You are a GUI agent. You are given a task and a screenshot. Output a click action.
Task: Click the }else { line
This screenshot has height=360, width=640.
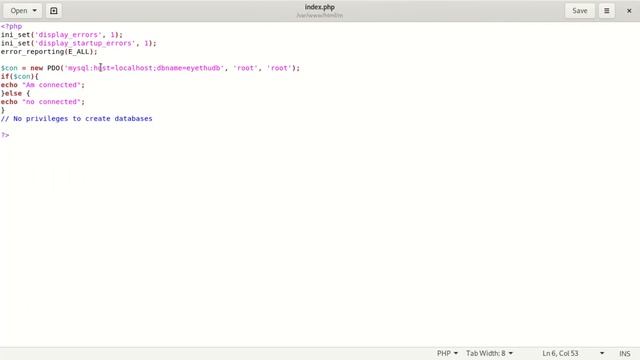[16, 93]
